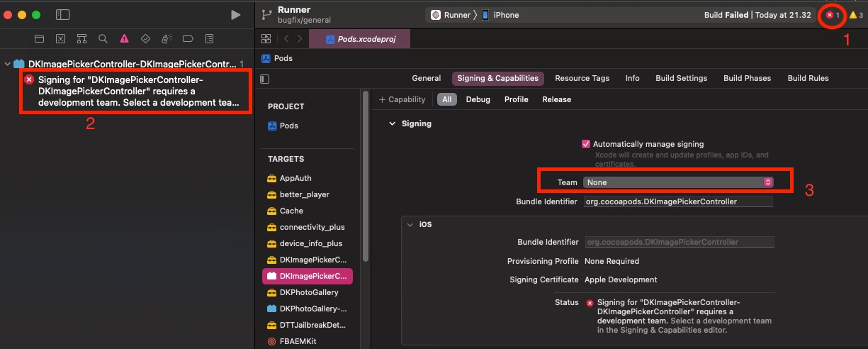The image size is (868, 349).
Task: Go back with the left chevron
Action: tap(286, 38)
